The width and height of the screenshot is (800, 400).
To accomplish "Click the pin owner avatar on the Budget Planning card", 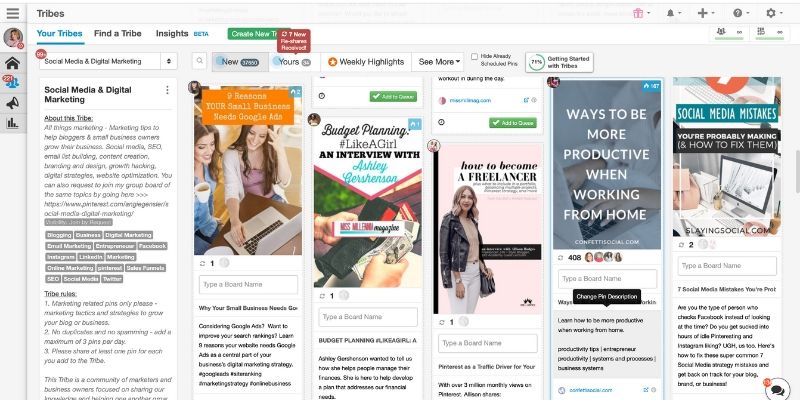I will pyautogui.click(x=314, y=120).
